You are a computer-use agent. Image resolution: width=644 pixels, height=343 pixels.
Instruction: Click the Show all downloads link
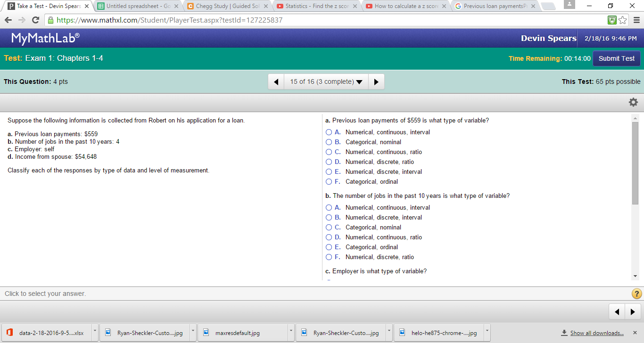tap(596, 333)
